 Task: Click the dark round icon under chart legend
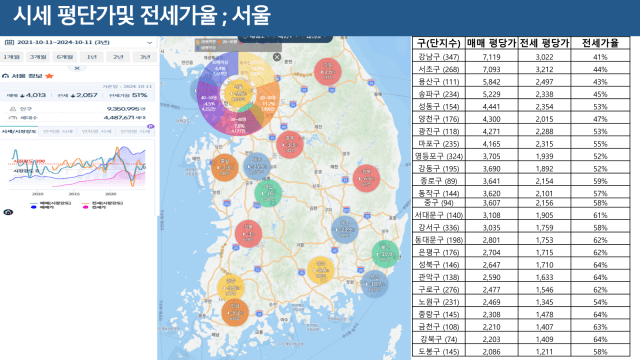tap(8, 212)
